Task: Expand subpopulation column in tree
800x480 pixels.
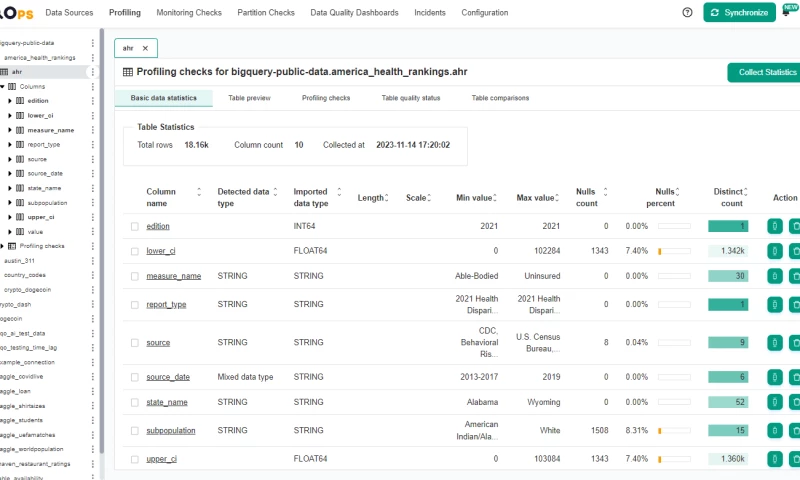Action: pyautogui.click(x=10, y=203)
